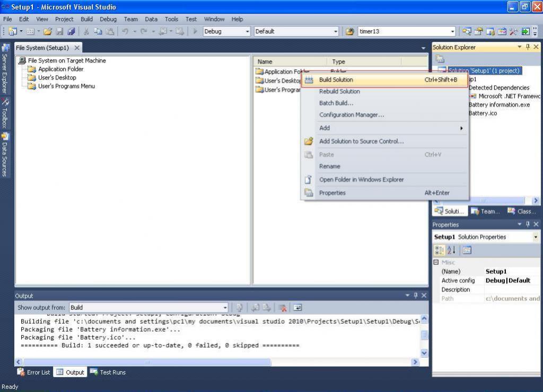Viewport: 543px width, 392px height.
Task: Click the Output window horizontal scrollbar thumb
Action: coord(147,362)
